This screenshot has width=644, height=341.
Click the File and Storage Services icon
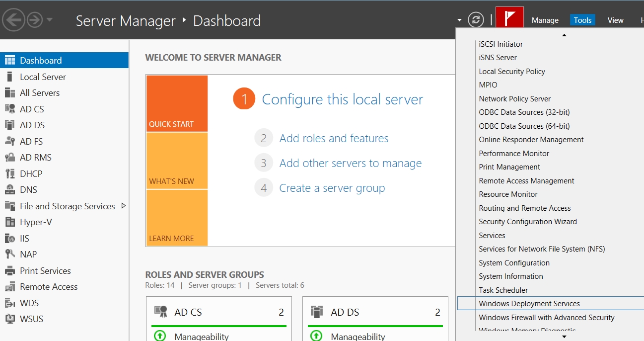10,206
